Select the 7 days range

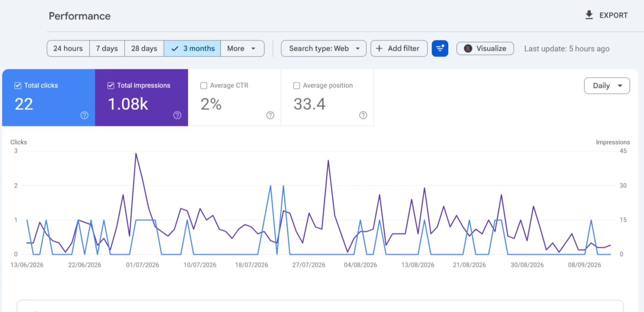pos(107,48)
